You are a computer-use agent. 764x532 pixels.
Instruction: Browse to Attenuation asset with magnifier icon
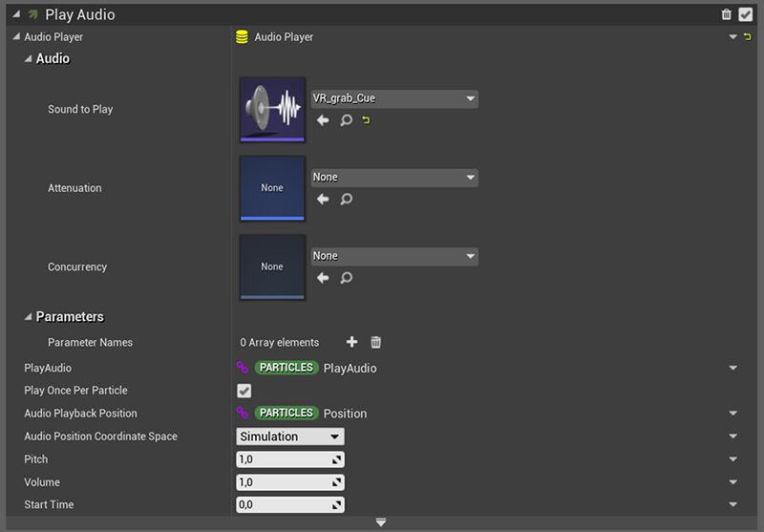pos(346,199)
